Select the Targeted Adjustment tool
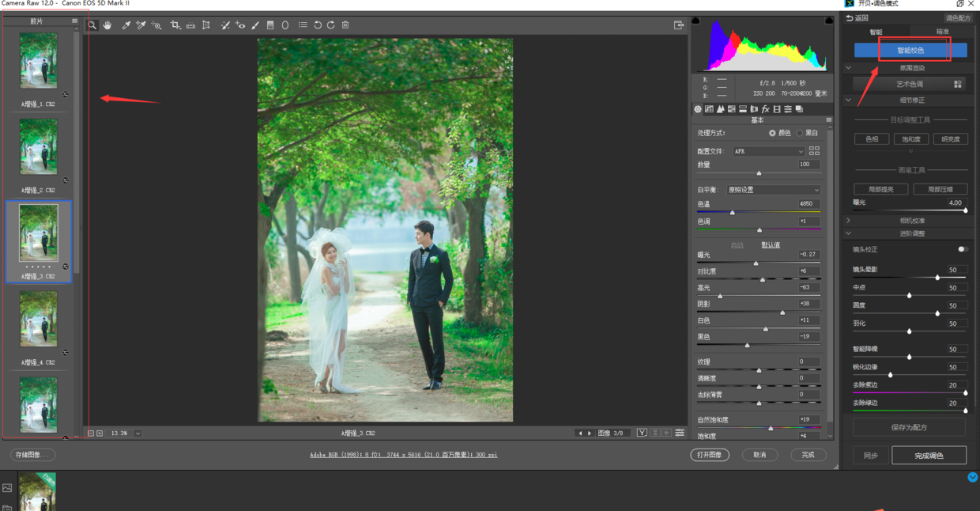The image size is (980, 511). (x=156, y=25)
